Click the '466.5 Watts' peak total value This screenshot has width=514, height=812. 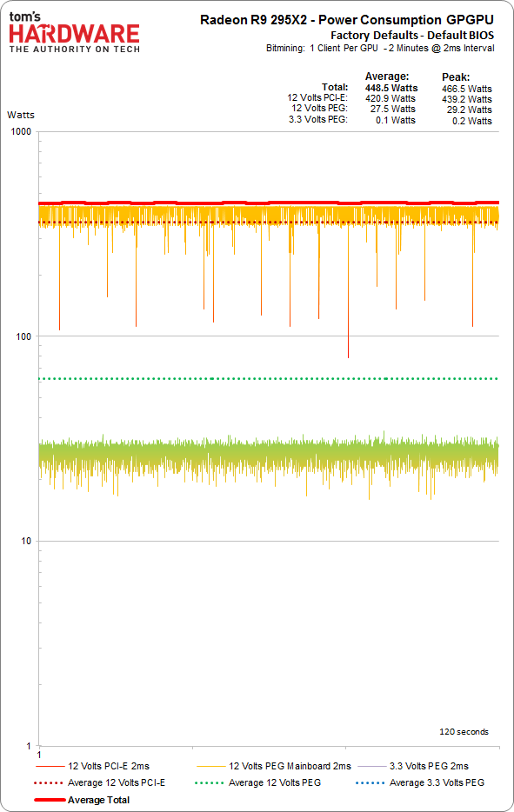click(466, 89)
